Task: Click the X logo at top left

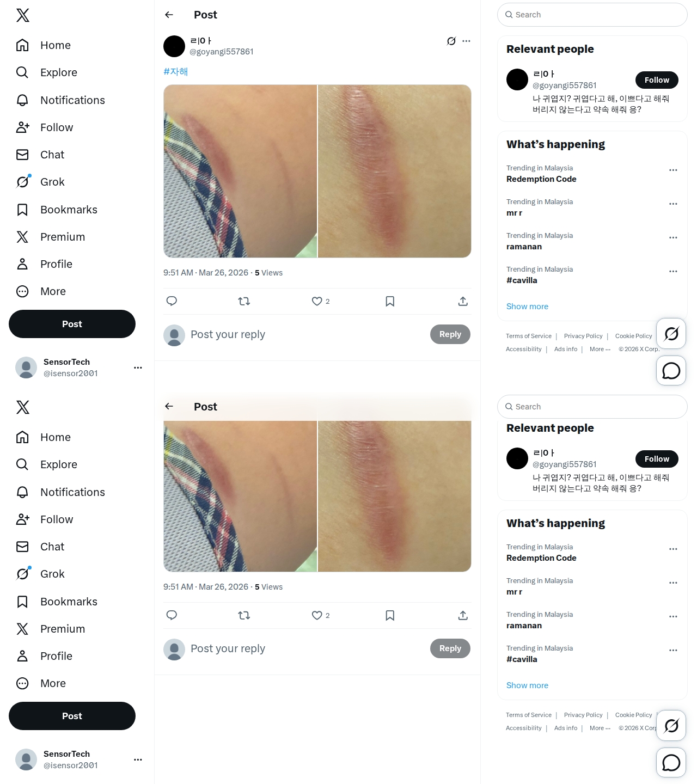Action: (x=23, y=15)
